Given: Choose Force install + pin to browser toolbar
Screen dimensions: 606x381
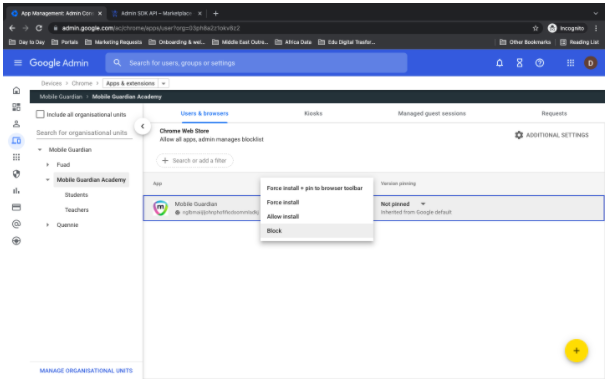Looking at the screenshot, I should point(317,188).
